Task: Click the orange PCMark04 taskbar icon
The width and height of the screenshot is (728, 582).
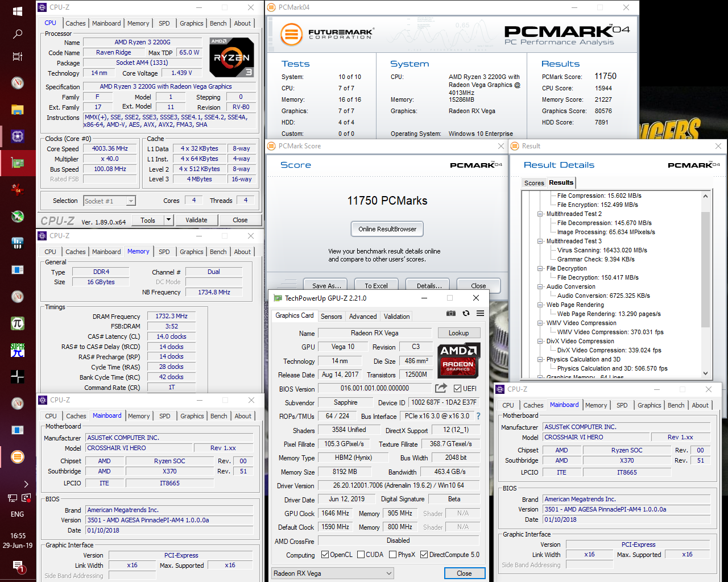Action: pyautogui.click(x=18, y=456)
